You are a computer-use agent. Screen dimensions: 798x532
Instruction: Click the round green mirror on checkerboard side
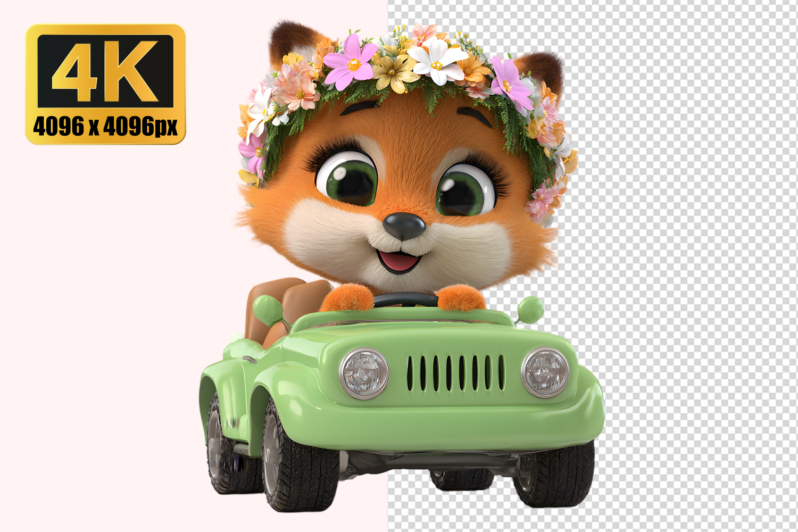(530, 309)
